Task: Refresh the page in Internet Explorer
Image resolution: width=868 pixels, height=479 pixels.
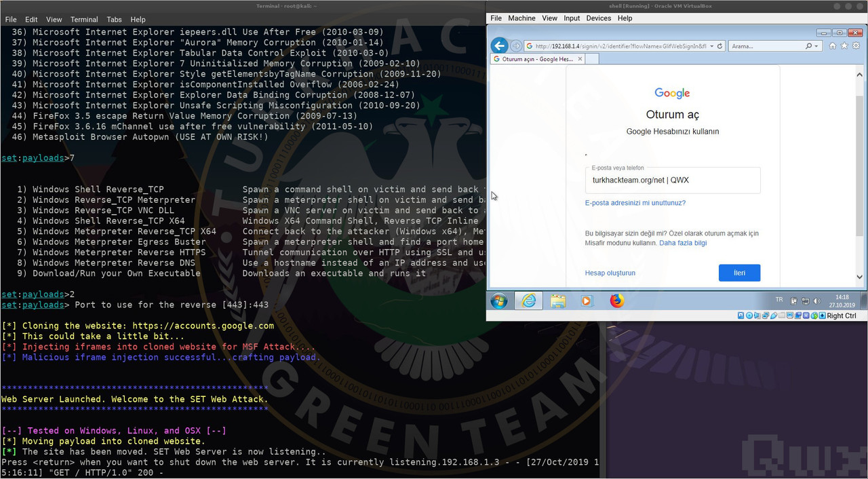Action: 719,46
